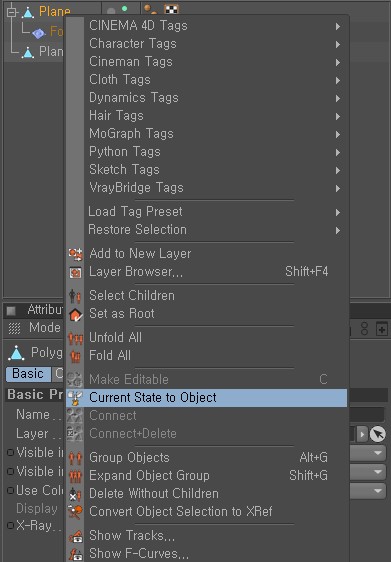The width and height of the screenshot is (391, 562).
Task: Click the Fold All icon
Action: 75,356
